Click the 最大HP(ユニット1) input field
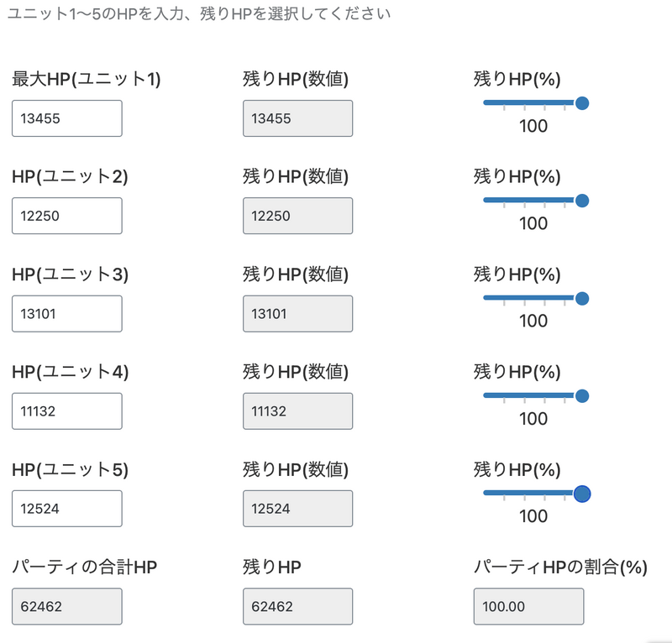The height and width of the screenshot is (643, 672). tap(67, 118)
